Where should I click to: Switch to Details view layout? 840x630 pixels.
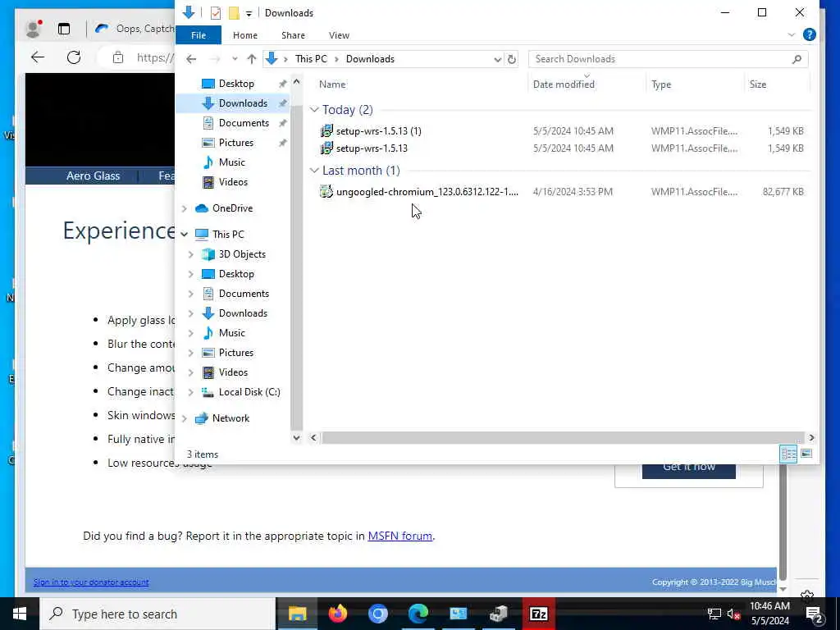click(x=788, y=454)
